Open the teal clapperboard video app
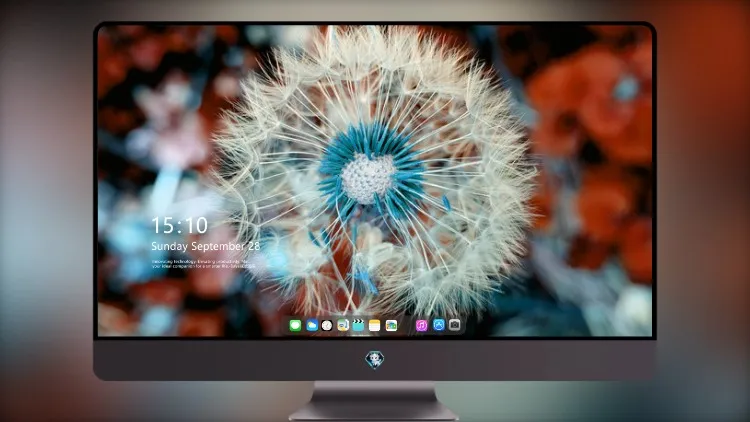 pos(359,326)
